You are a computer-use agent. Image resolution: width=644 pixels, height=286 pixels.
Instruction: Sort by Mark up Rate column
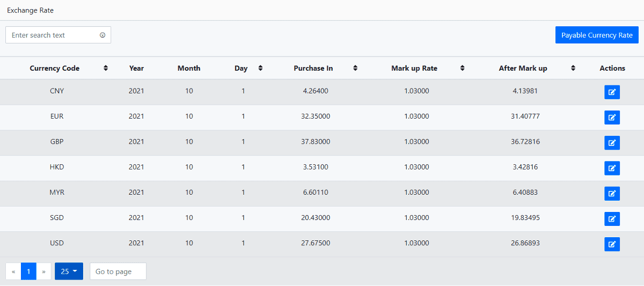[x=462, y=68]
